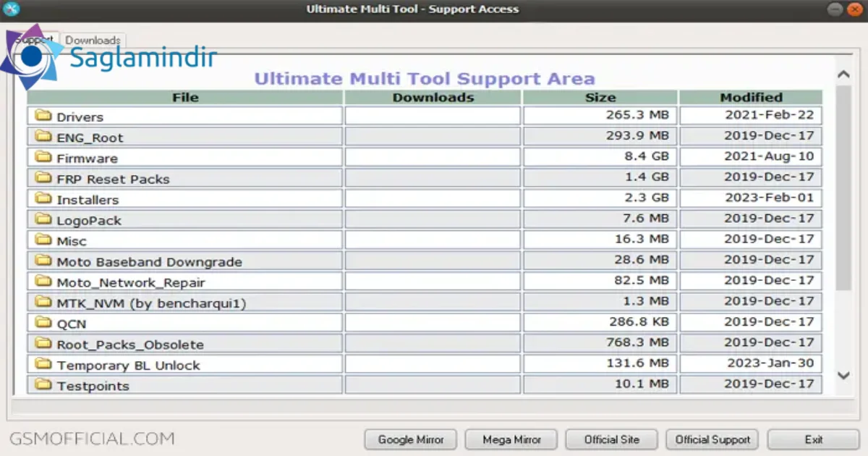
Task: Select Moto Baseband Downgrade name
Action: [149, 261]
